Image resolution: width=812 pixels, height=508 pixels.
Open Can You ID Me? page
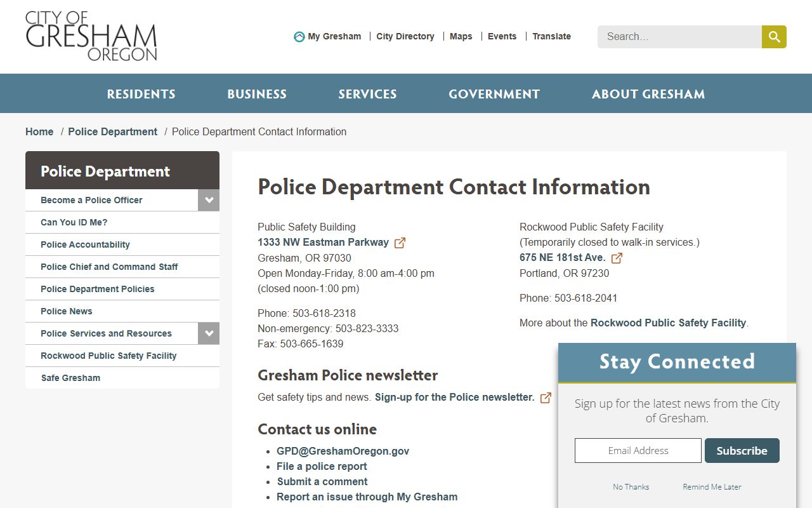[74, 222]
